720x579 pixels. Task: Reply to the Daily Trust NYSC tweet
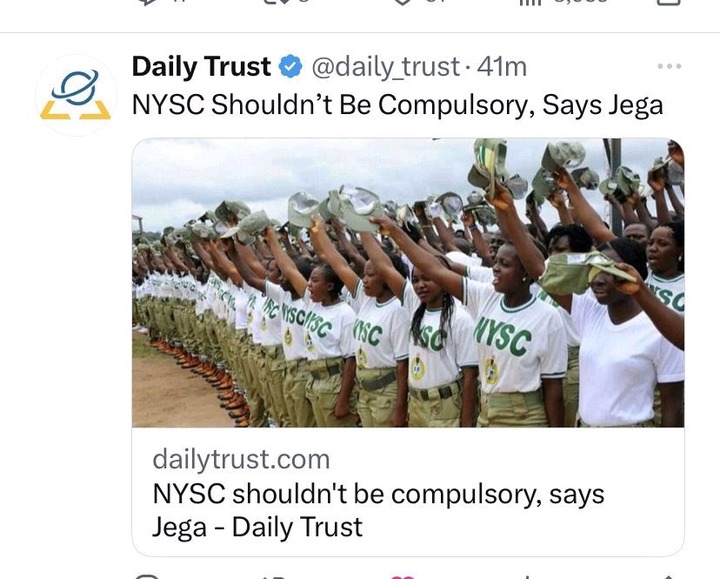(x=147, y=577)
